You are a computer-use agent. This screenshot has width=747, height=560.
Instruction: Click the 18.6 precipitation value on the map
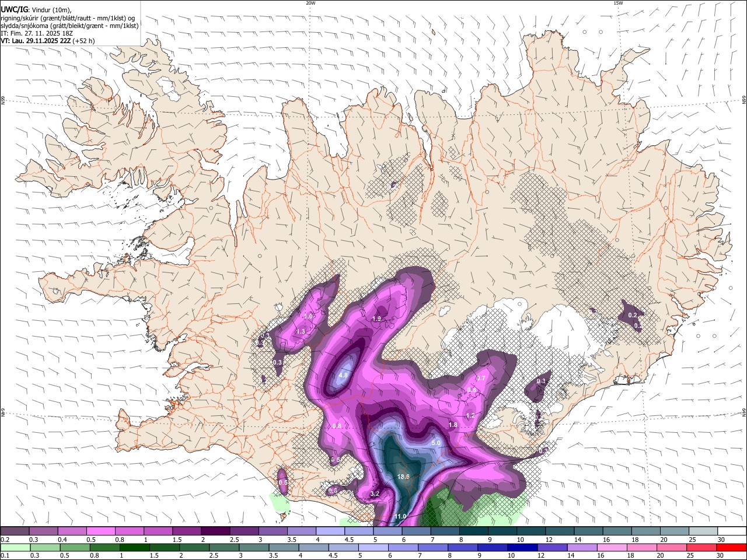403,477
